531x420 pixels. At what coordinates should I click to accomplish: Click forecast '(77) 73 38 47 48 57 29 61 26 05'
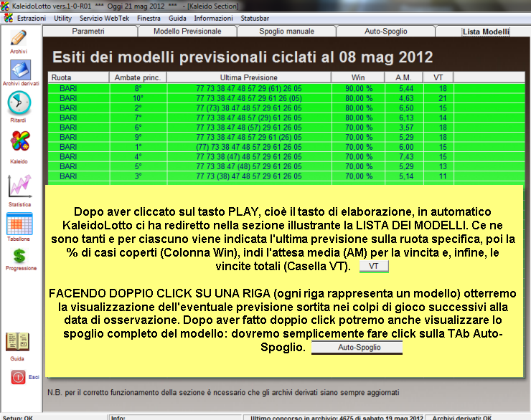pyautogui.click(x=248, y=147)
